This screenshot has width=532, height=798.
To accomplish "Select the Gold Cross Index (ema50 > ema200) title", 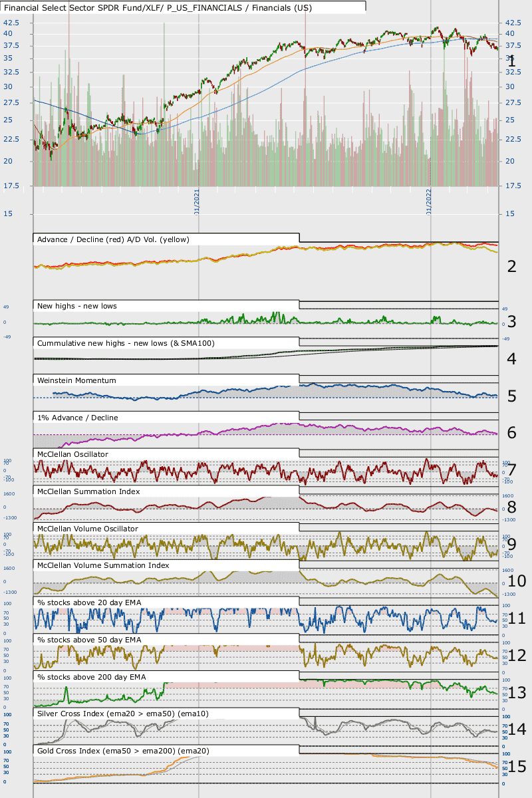I will (124, 751).
